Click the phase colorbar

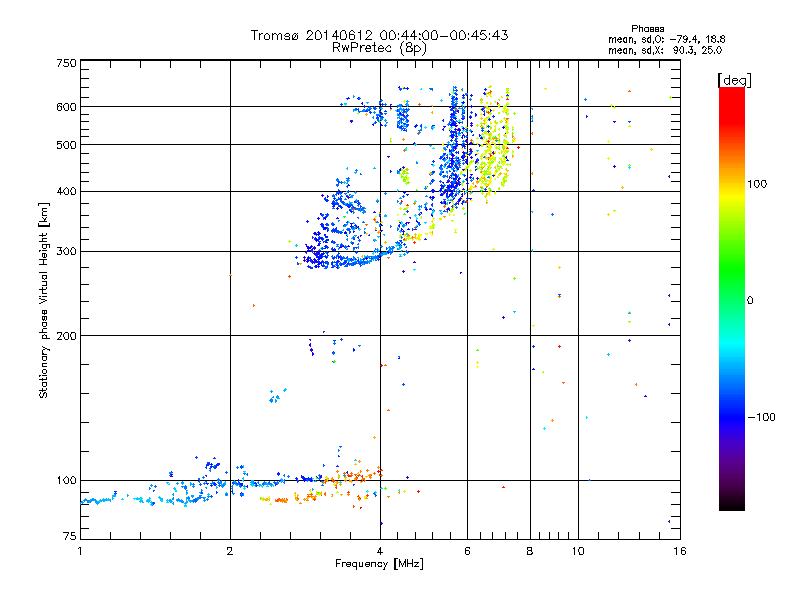click(732, 298)
